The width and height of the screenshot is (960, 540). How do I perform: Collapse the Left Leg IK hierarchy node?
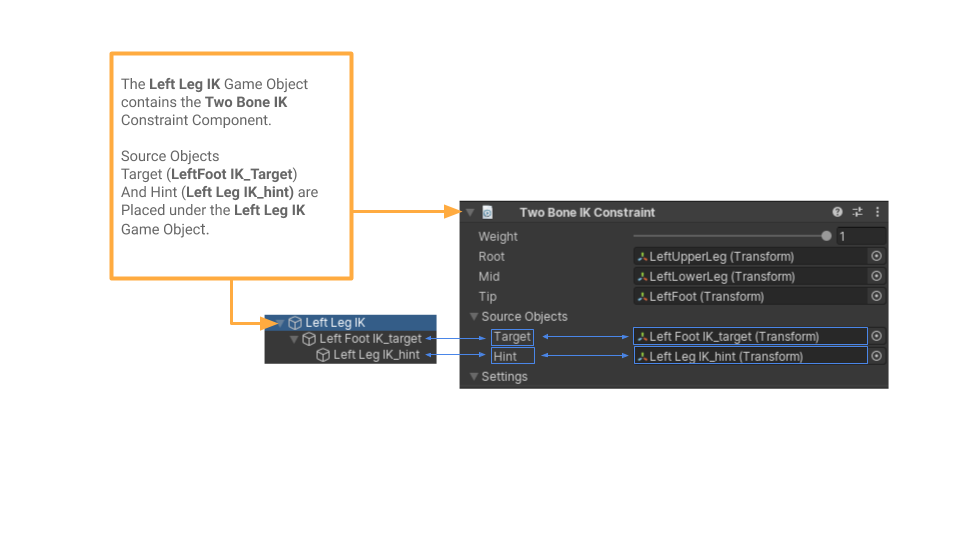point(279,323)
